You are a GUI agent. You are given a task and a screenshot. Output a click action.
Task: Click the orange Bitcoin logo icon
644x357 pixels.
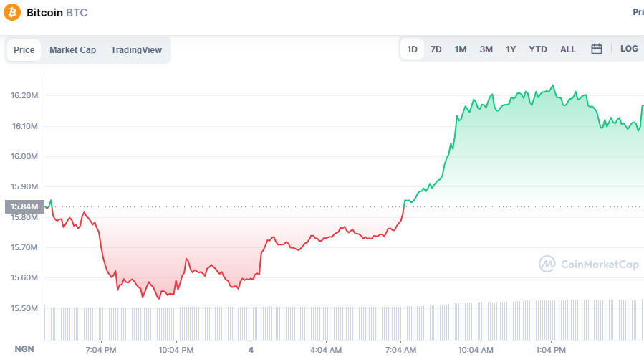pos(12,12)
